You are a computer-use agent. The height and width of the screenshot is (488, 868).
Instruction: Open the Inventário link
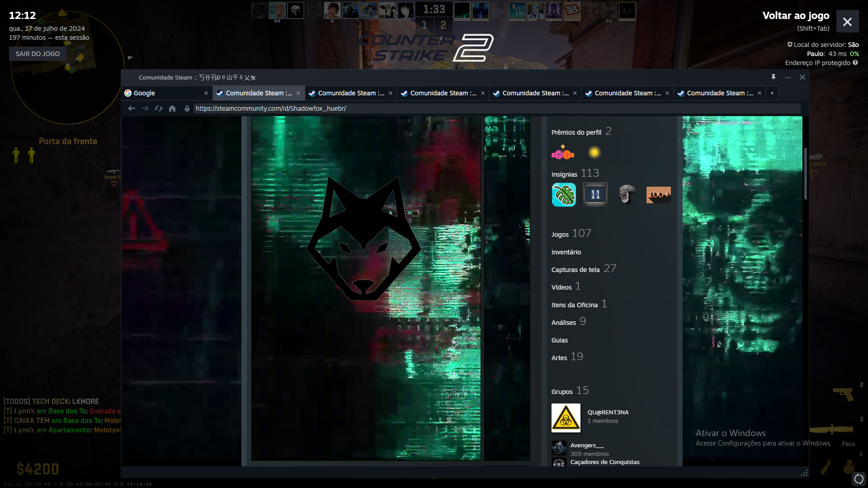566,252
